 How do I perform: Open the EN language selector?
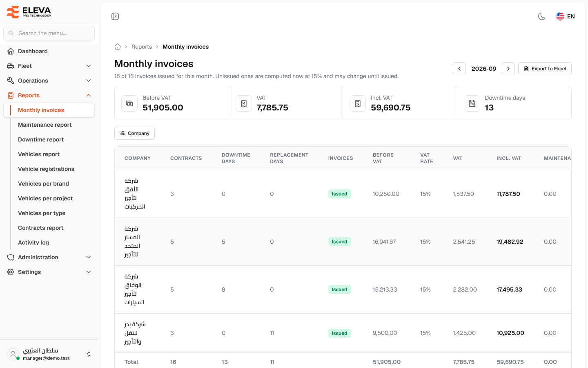point(566,16)
